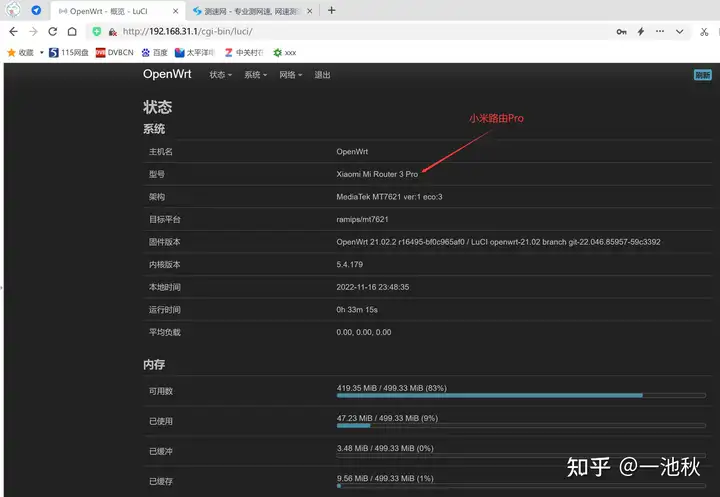This screenshot has width=720, height=497.
Task: Open the 太平洋 bookmark
Action: point(195,52)
